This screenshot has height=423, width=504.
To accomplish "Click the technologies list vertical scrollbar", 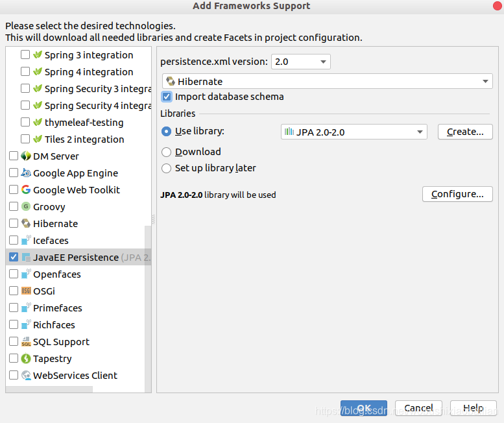I will tap(148, 309).
